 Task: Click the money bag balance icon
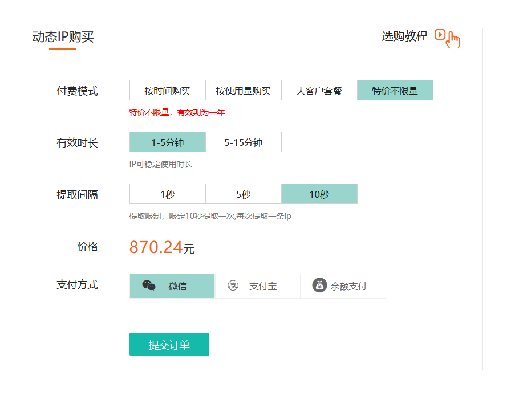(319, 286)
